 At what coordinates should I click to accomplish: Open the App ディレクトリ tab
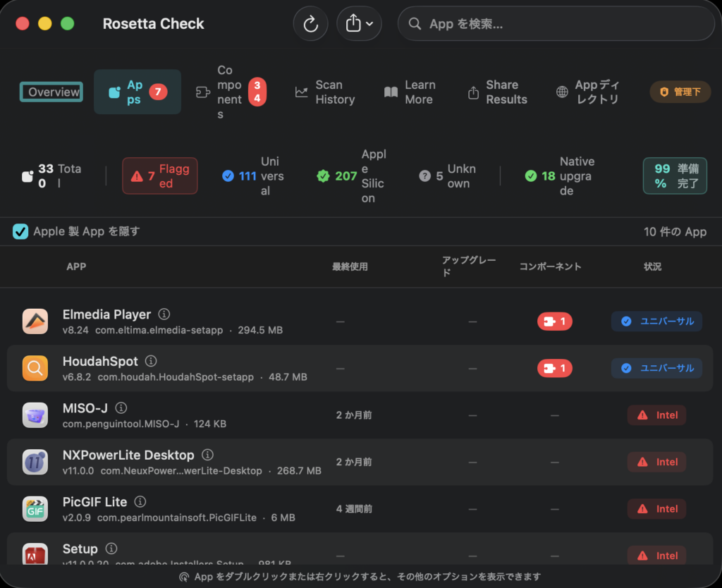588,92
